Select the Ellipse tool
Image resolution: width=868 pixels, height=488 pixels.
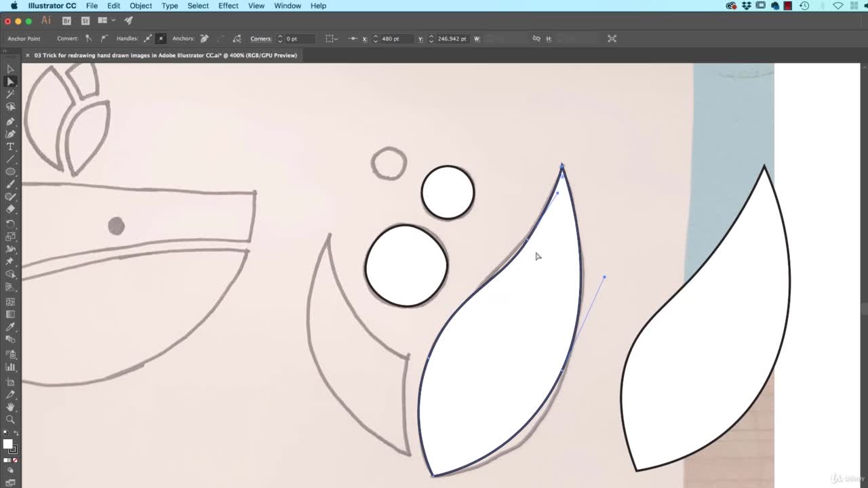[10, 171]
